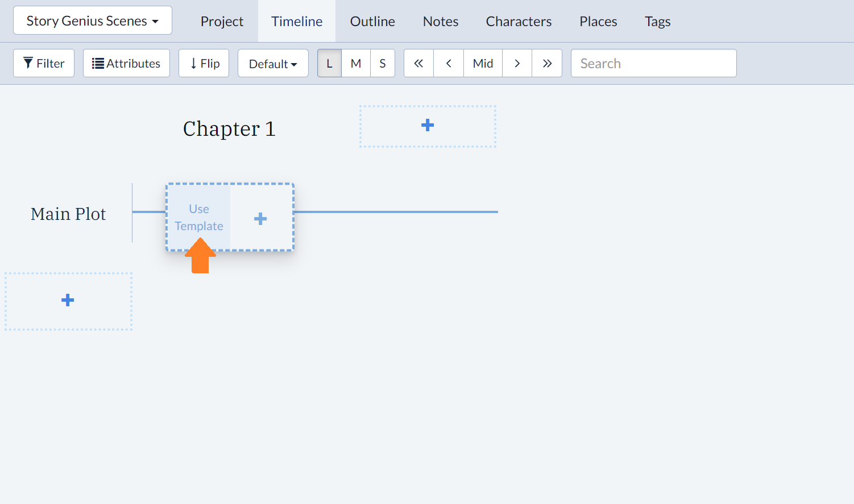Switch to the M medium card size
The image size is (854, 504).
pyautogui.click(x=356, y=63)
